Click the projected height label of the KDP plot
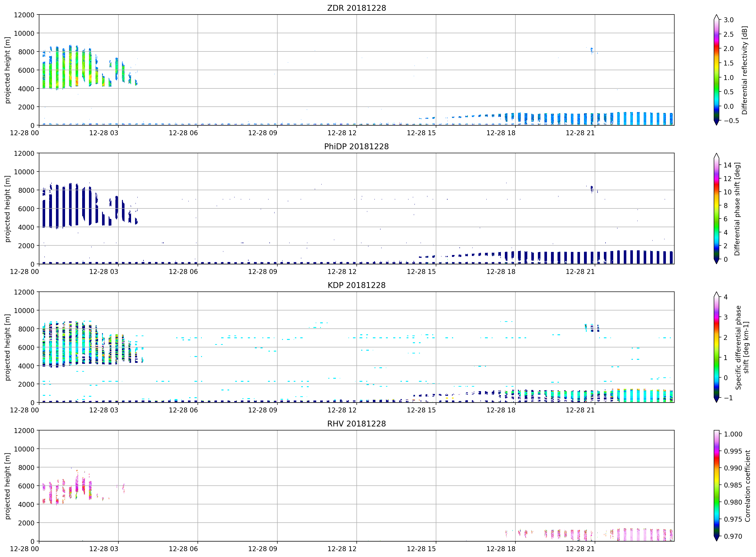The height and width of the screenshot is (557, 756). 7,347
